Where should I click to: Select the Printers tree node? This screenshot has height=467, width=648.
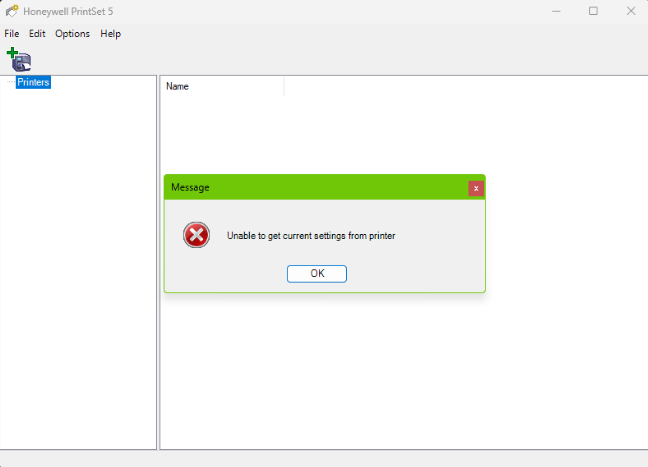[33, 82]
